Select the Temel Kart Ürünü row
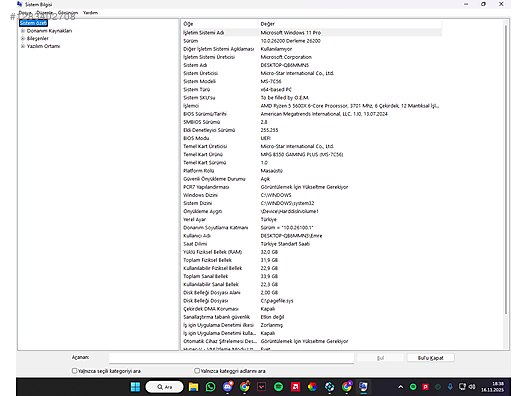 pos(311,154)
